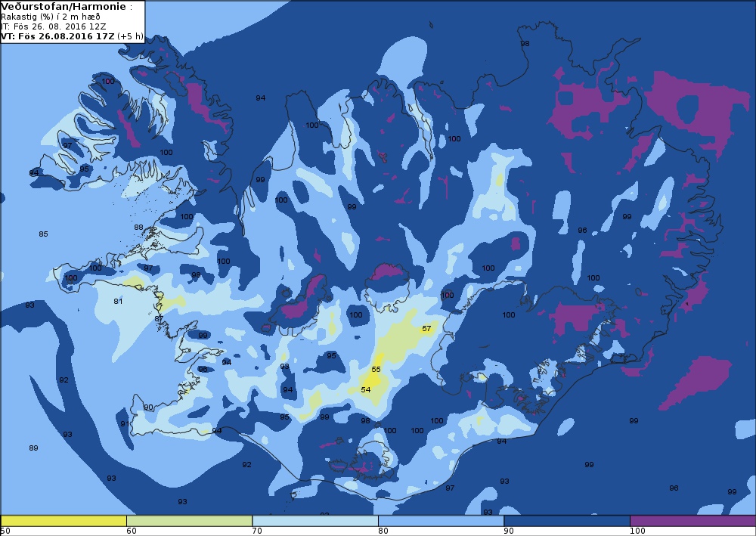Click the legend scale label 80
Viewport: 756px width, 536px height.
383,531
